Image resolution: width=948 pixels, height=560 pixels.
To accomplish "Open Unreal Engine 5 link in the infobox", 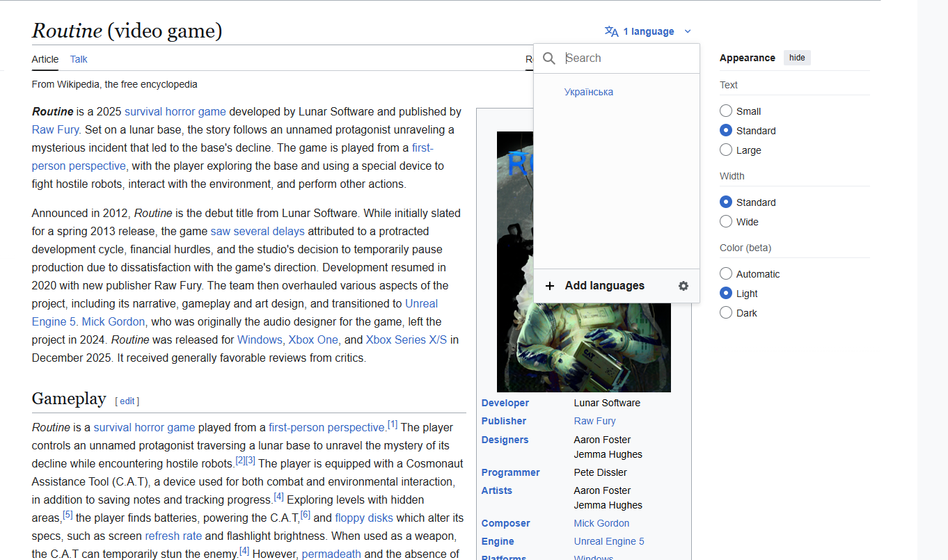I will (x=609, y=541).
